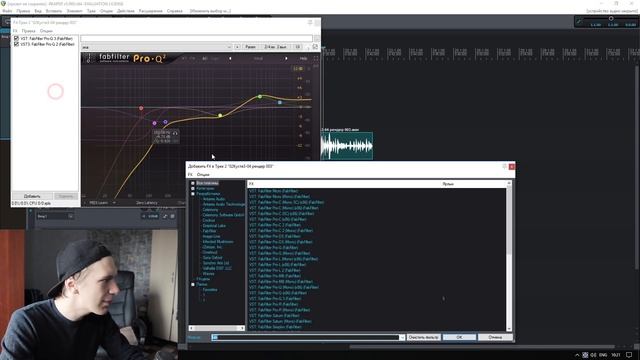This screenshot has width=640, height=360.
Task: Click the red EQ band node in Pro-Q
Action: (x=141, y=108)
